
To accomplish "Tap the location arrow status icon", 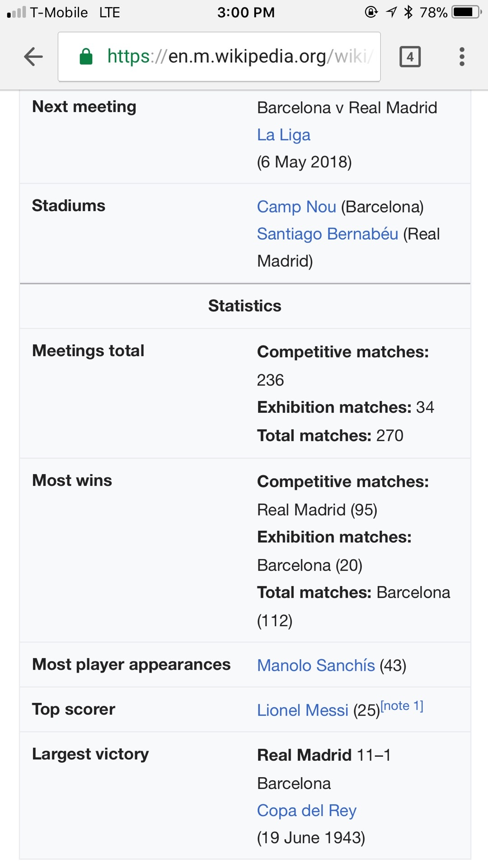I will point(391,12).
